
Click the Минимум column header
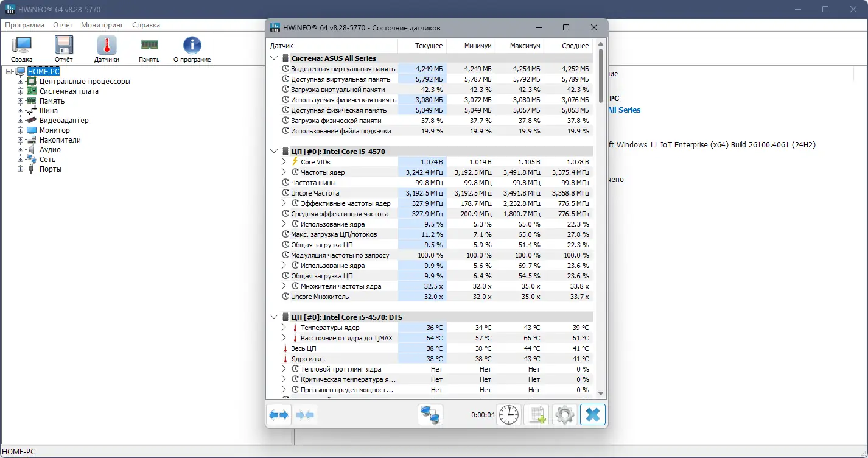(x=471, y=46)
